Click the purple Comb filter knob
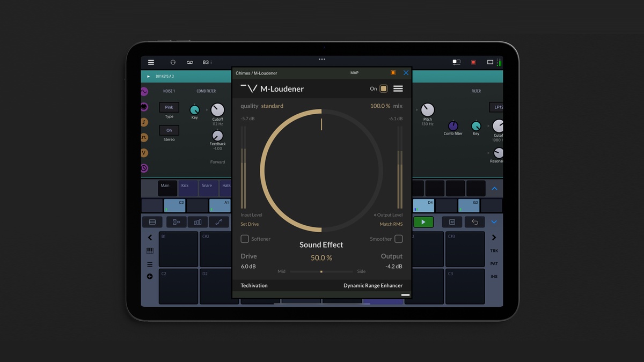The image size is (644, 362). [x=453, y=126]
